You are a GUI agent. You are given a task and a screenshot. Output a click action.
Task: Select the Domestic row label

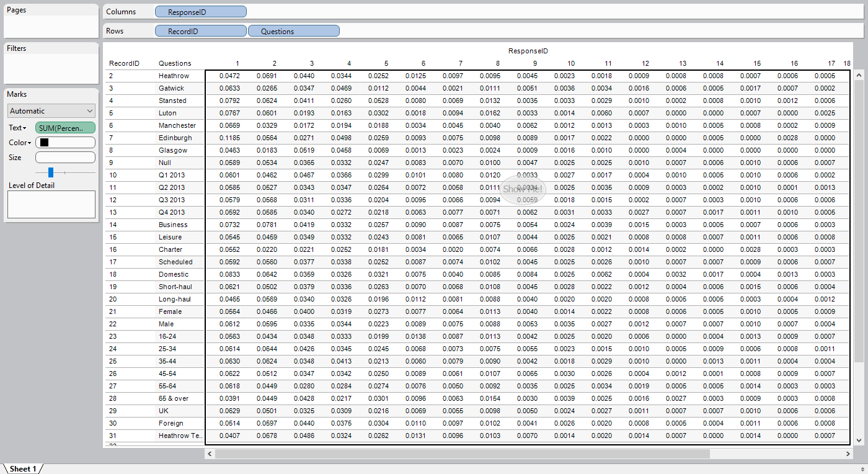coord(174,274)
